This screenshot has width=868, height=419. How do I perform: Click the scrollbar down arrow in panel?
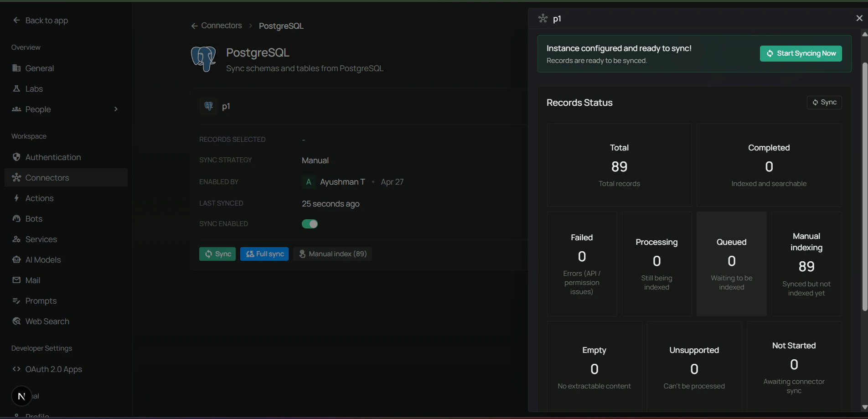865,407
